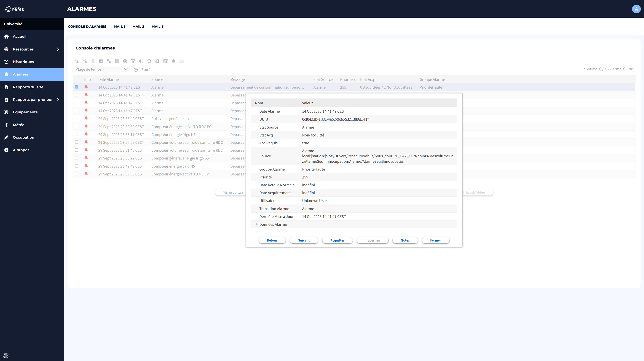Open Météo from the sidebar

point(19,125)
